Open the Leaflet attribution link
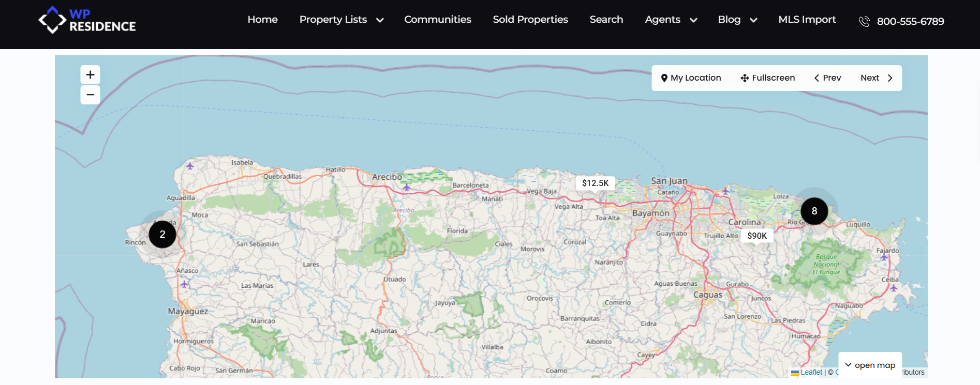The height and width of the screenshot is (385, 980). coord(811,373)
